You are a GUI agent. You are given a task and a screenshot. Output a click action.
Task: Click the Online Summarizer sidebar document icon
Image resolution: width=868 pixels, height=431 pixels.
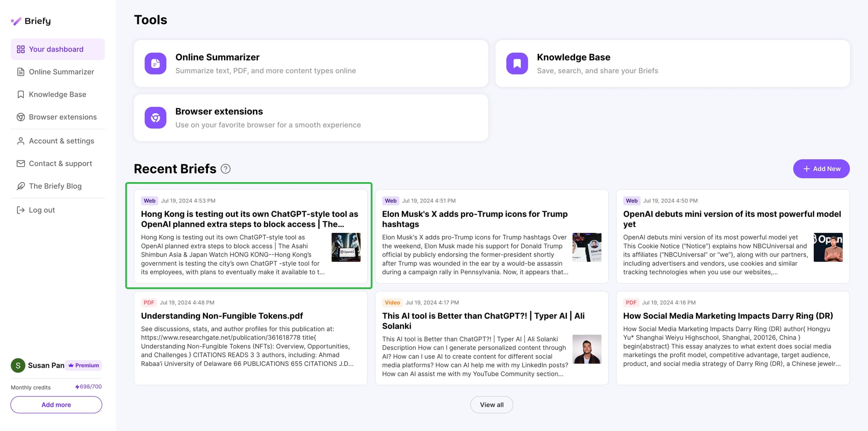[x=21, y=72]
